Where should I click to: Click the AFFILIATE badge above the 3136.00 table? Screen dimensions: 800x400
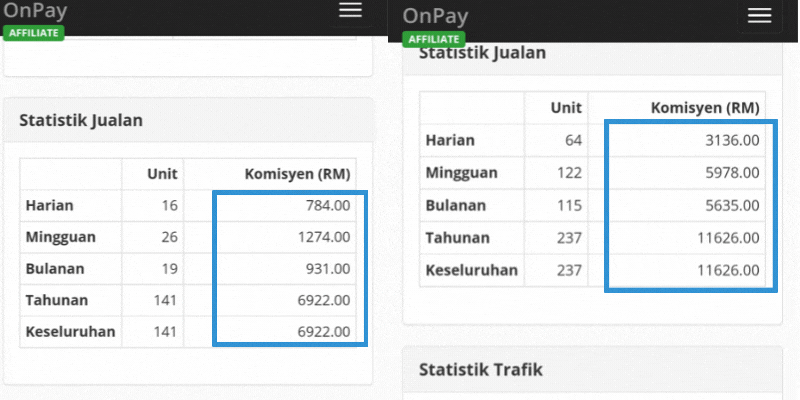tap(433, 39)
